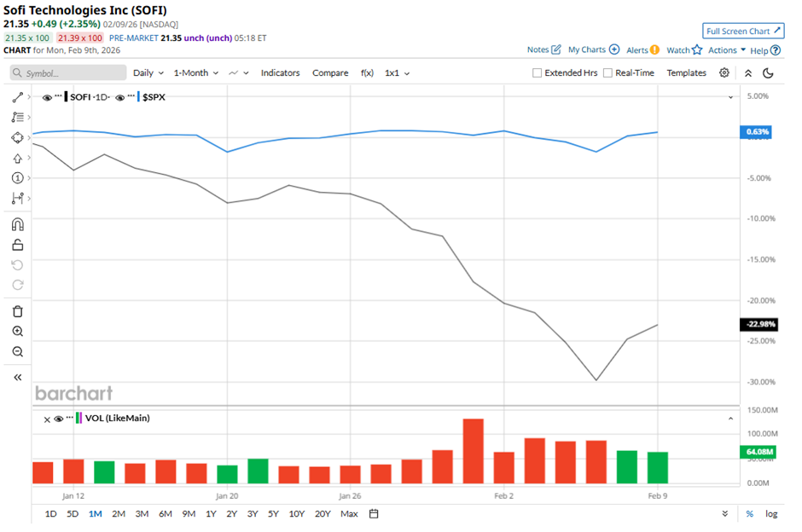Click the tallest red volume bar

click(x=474, y=451)
